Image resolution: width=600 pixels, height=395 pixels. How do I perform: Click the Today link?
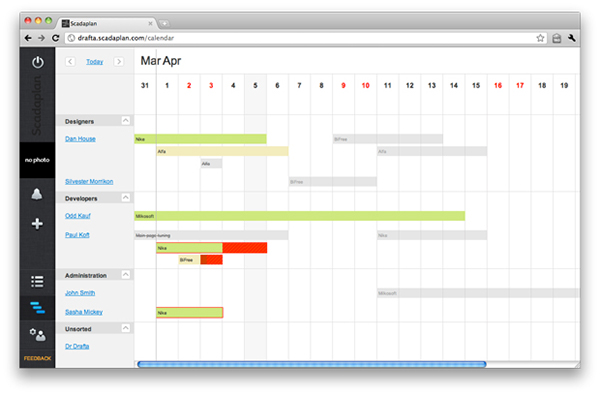tap(95, 62)
